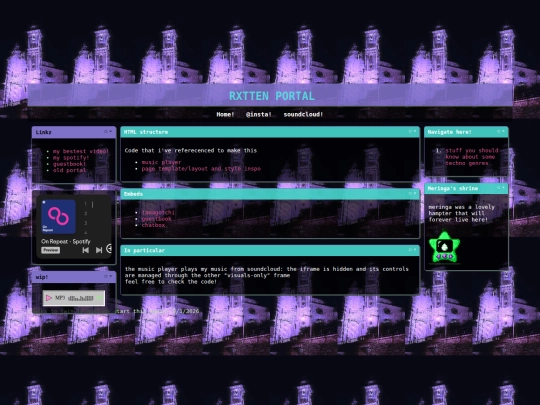Click the Embeds panel title
The width and height of the screenshot is (540, 405).
pos(133,194)
